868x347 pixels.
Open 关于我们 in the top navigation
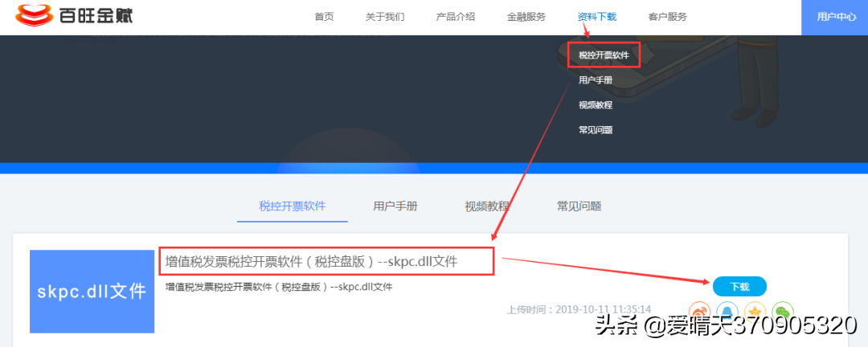(x=385, y=17)
